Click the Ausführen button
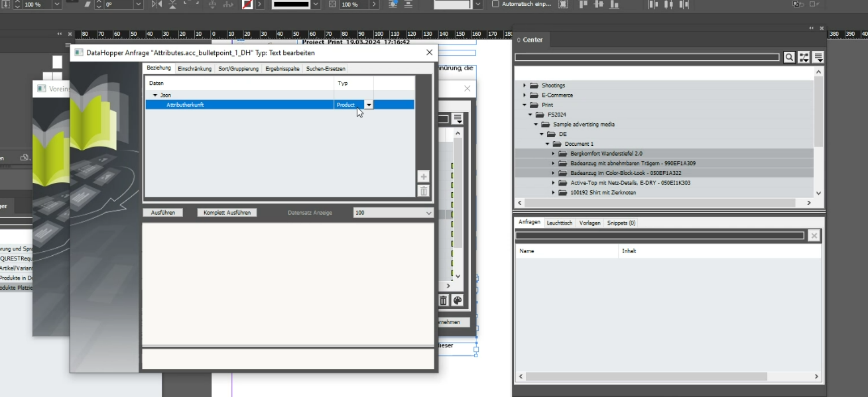 (x=162, y=213)
